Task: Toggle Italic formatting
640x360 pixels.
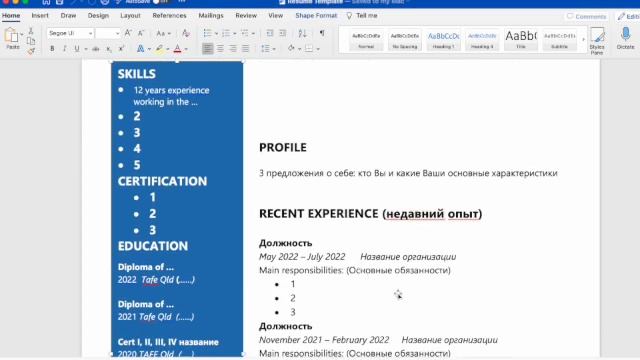Action: (x=64, y=49)
